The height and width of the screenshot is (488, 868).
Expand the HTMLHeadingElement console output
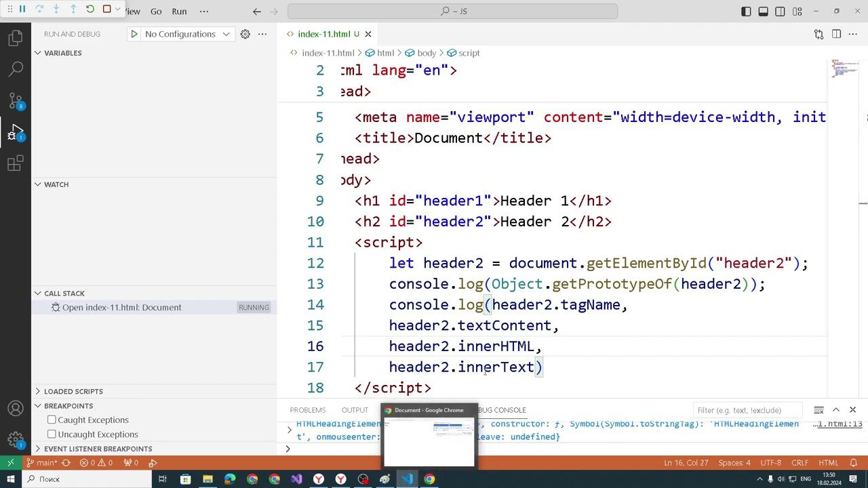pos(290,430)
